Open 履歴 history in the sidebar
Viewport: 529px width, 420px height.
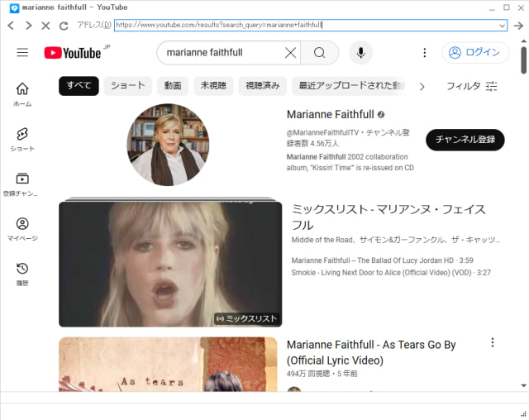pos(22,274)
